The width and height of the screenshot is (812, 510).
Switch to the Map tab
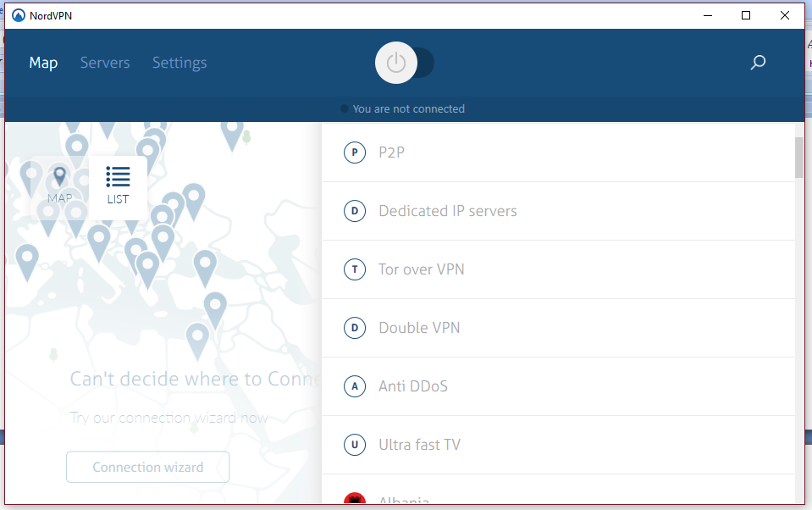click(x=43, y=63)
